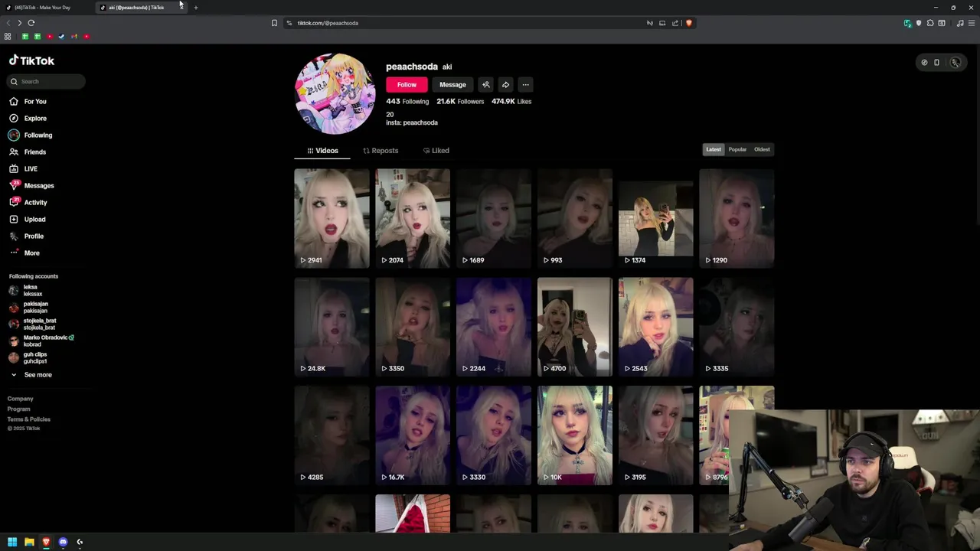980x551 pixels.
Task: Select the aki (@peaachsoda) browser tab
Action: coord(140,8)
